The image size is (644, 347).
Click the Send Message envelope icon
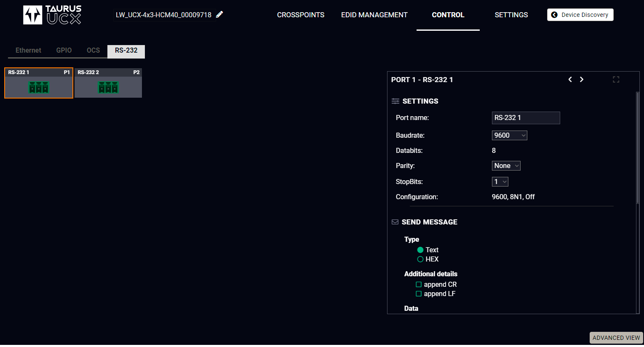click(x=395, y=222)
